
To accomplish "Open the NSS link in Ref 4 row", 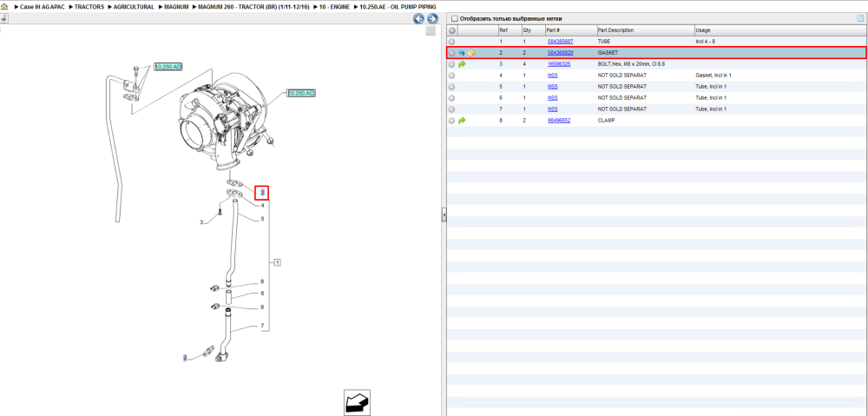I will tap(552, 76).
